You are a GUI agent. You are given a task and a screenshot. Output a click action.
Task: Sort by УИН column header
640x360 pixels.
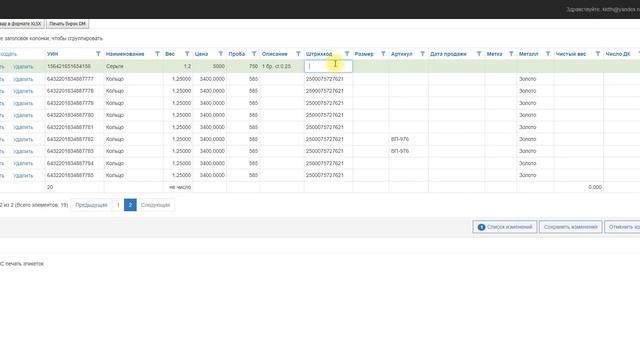[x=52, y=54]
